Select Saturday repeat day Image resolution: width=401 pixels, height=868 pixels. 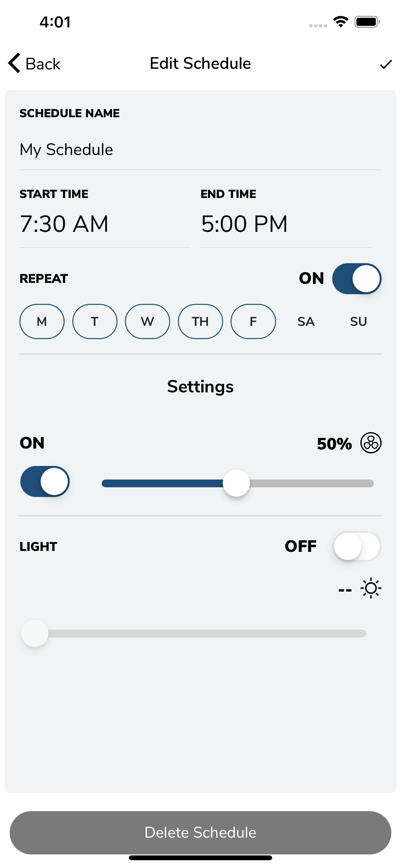pyautogui.click(x=306, y=321)
